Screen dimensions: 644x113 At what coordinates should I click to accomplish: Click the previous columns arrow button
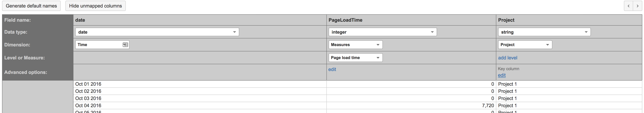pyautogui.click(x=628, y=6)
